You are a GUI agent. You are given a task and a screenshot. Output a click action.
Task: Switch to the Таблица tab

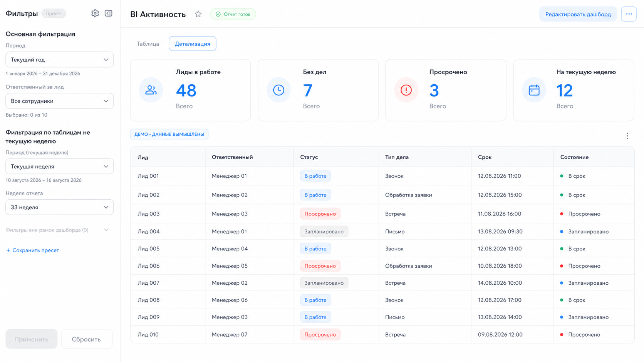[x=148, y=44]
